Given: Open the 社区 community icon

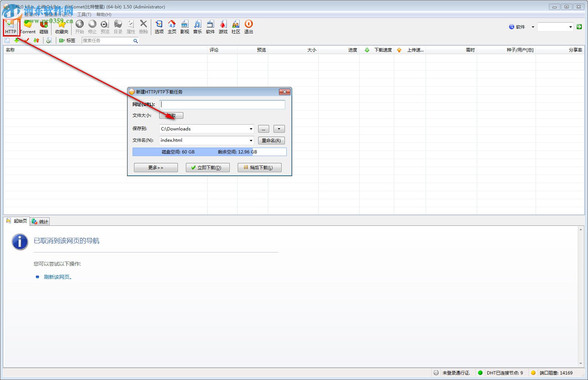Looking at the screenshot, I should (236, 27).
